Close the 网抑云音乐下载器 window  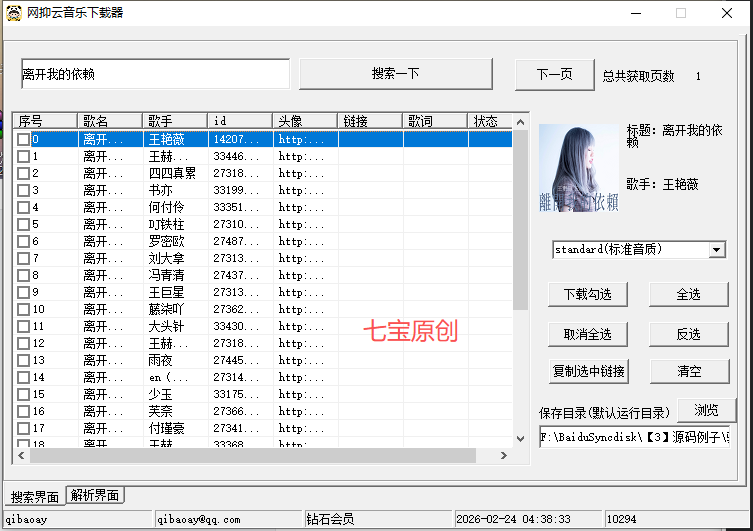click(727, 13)
